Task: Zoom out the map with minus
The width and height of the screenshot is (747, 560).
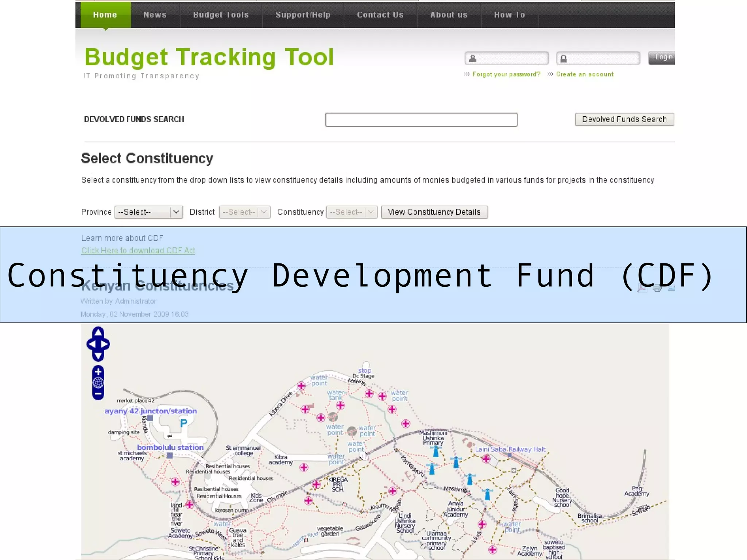Action: click(98, 394)
